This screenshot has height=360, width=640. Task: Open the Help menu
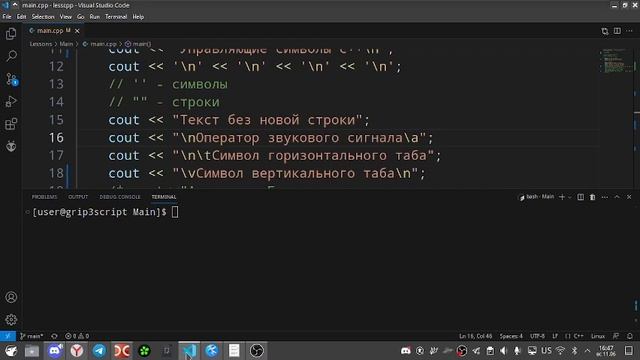coord(138,17)
